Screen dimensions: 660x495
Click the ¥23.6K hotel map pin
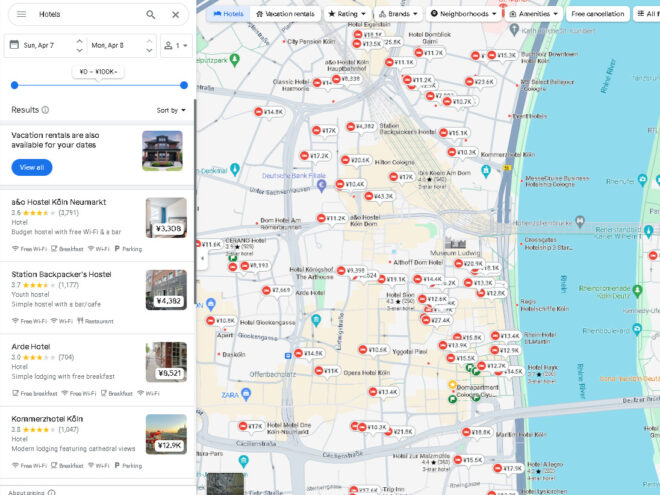click(480, 82)
